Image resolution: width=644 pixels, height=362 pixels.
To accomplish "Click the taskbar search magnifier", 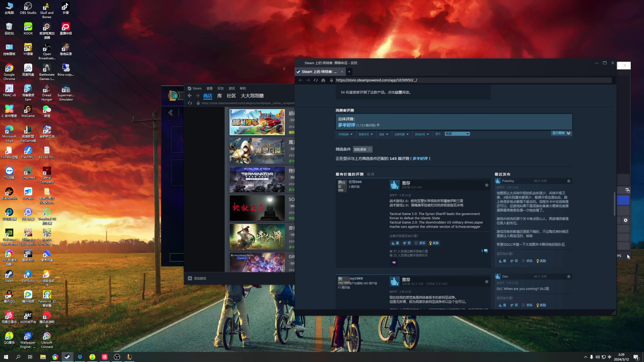I will pyautogui.click(x=18, y=357).
